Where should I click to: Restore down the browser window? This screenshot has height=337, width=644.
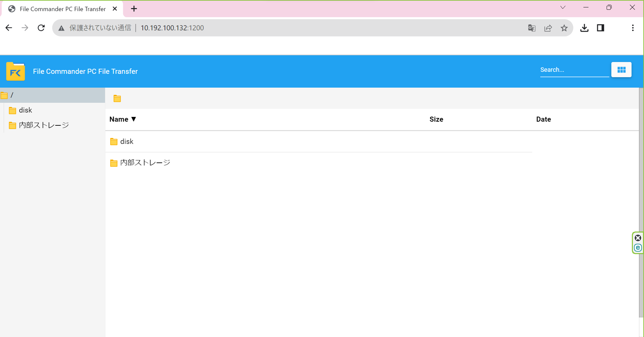point(609,7)
